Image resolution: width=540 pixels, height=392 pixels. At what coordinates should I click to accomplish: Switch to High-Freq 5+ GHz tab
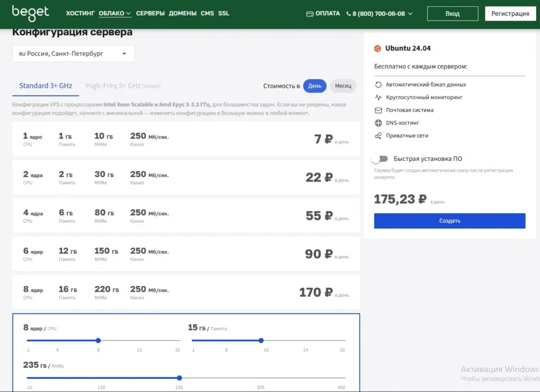click(123, 86)
